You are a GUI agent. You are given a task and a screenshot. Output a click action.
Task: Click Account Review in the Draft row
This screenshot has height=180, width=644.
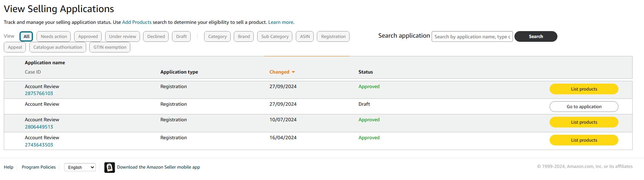pyautogui.click(x=42, y=104)
